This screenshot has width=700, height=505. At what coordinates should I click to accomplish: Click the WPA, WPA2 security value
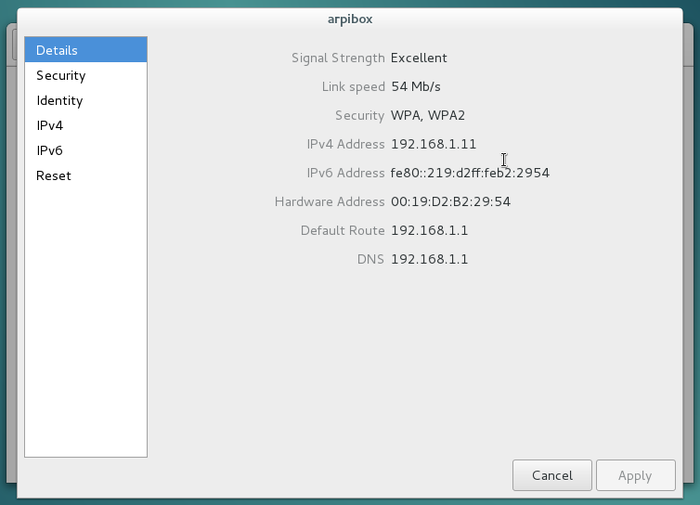click(428, 115)
